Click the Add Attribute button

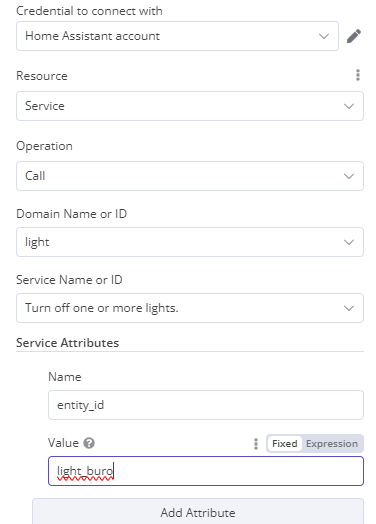198,512
